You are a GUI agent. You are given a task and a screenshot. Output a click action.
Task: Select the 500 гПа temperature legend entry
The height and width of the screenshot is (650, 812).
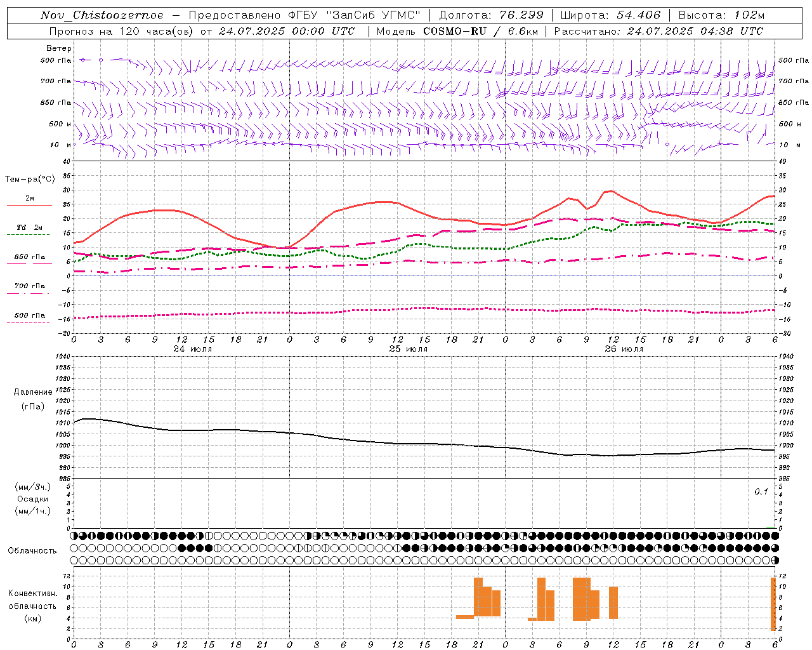coord(30,315)
